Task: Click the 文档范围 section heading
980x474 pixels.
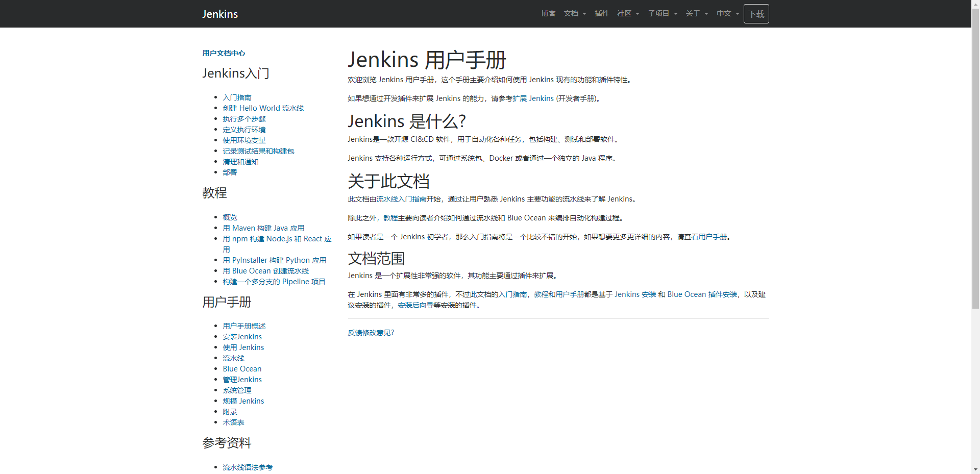Action: coord(376,259)
